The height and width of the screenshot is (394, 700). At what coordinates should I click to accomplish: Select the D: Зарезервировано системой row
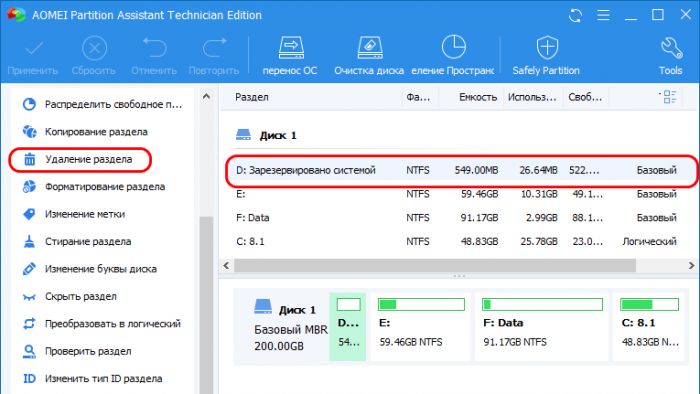pyautogui.click(x=461, y=170)
